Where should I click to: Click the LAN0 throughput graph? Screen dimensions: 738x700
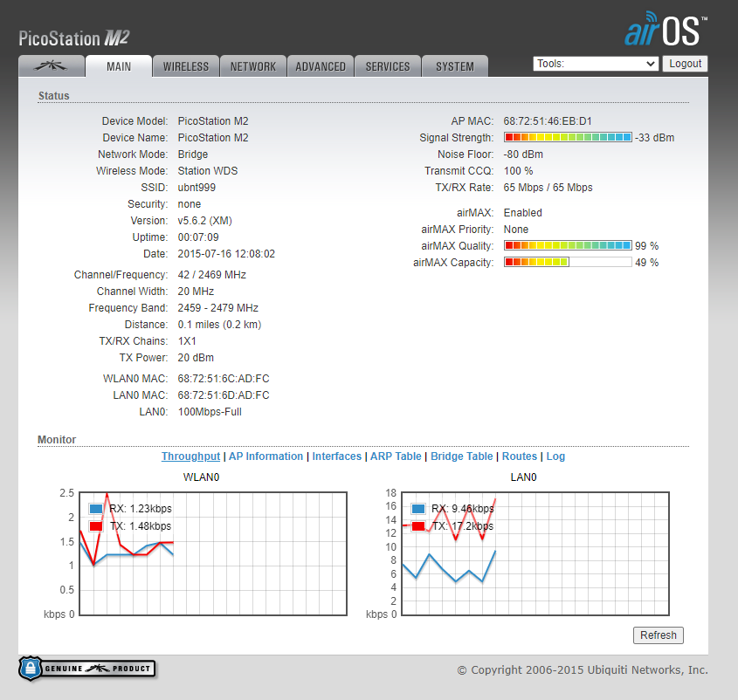(535, 553)
